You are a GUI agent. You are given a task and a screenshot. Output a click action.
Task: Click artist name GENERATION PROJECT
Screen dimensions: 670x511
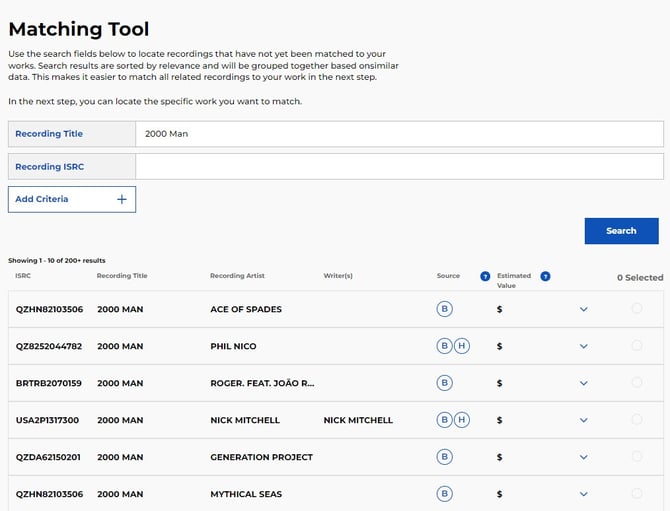click(262, 457)
